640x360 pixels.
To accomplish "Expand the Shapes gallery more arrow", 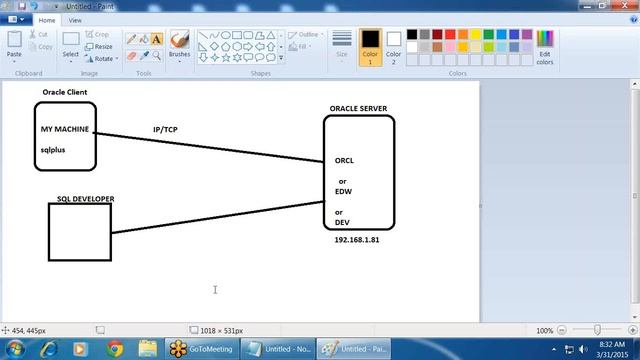I will point(281,58).
